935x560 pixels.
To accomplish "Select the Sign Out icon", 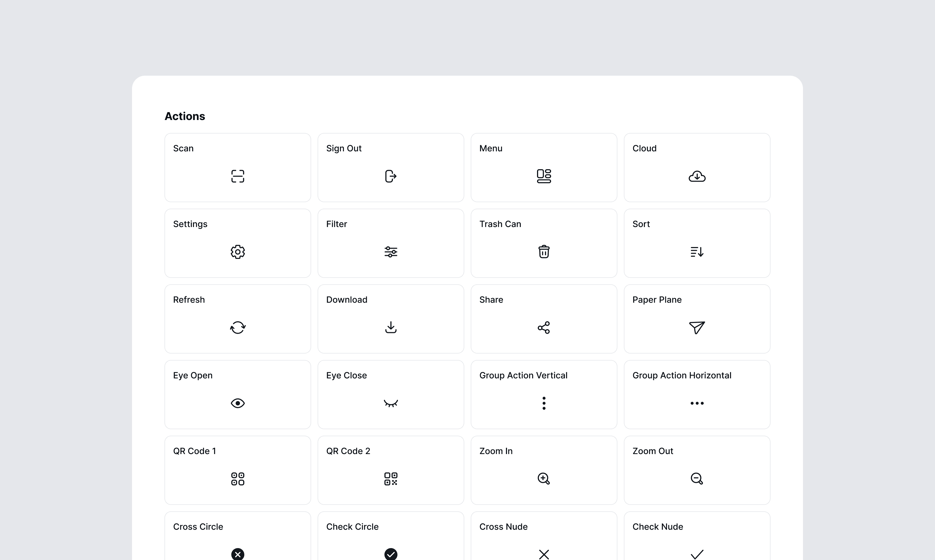I will (x=390, y=176).
